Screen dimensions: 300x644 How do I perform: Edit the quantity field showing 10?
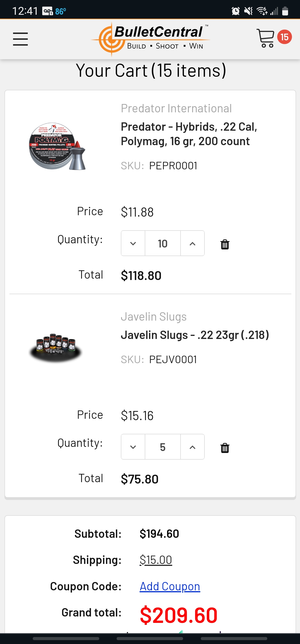tap(163, 243)
